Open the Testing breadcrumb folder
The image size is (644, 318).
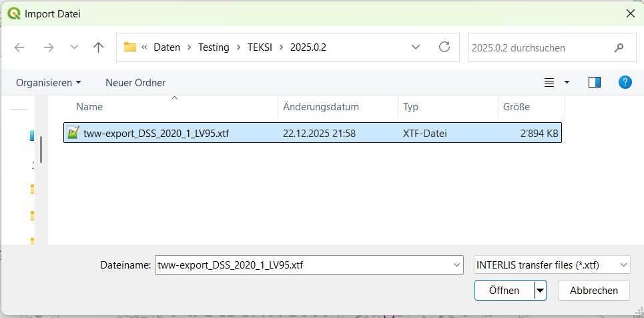tap(214, 47)
